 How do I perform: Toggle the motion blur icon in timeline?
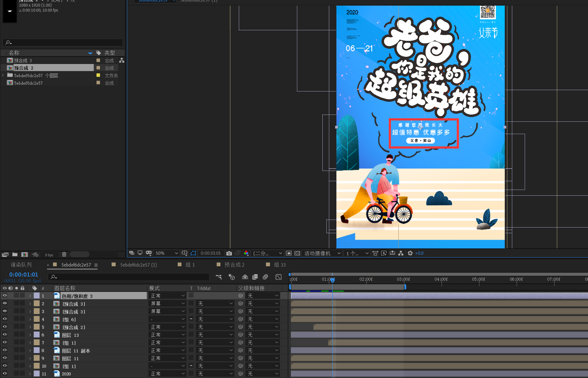pyautogui.click(x=266, y=277)
